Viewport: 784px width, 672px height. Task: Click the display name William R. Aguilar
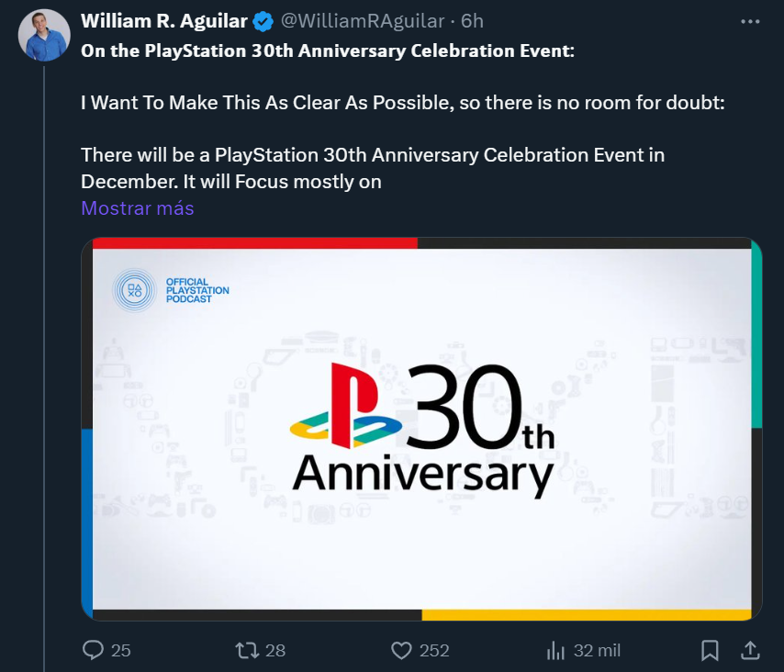(x=164, y=20)
